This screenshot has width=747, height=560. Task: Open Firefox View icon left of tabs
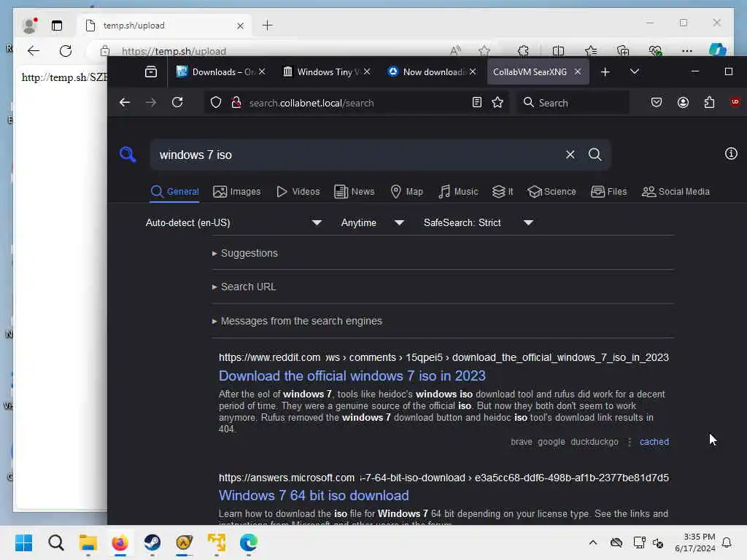coord(151,72)
